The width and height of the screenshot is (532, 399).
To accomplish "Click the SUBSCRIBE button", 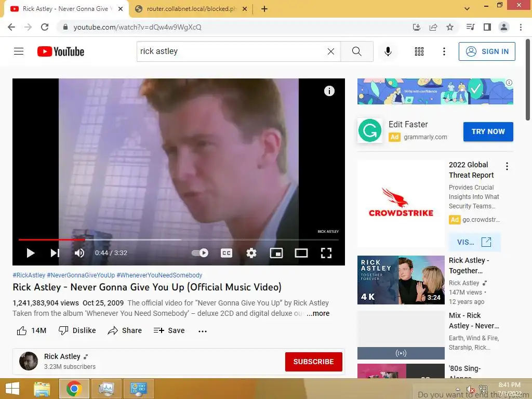I will click(x=313, y=362).
